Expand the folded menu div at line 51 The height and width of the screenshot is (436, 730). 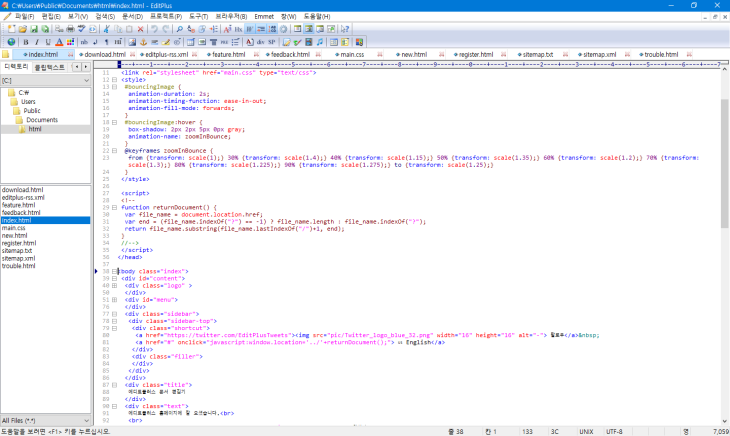pos(114,299)
